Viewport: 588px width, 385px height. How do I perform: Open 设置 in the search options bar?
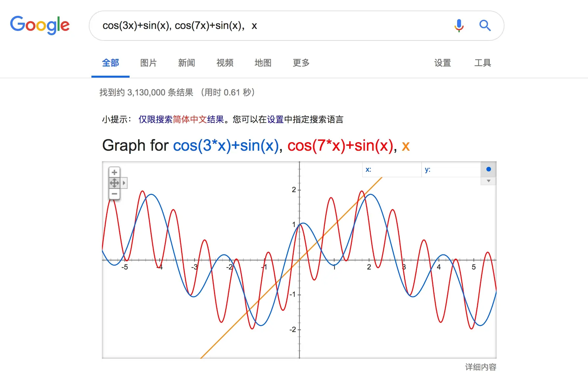point(442,63)
